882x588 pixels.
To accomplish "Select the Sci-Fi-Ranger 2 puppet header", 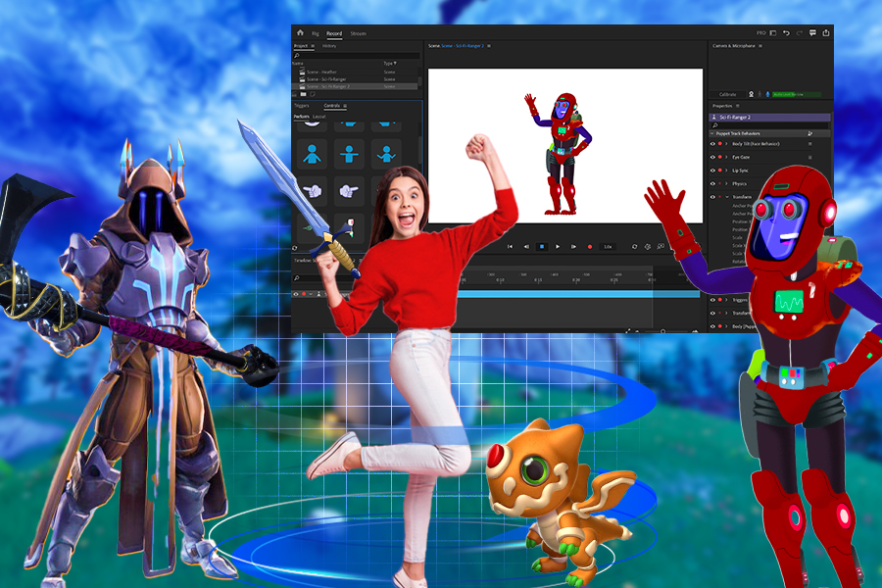I will tap(770, 117).
